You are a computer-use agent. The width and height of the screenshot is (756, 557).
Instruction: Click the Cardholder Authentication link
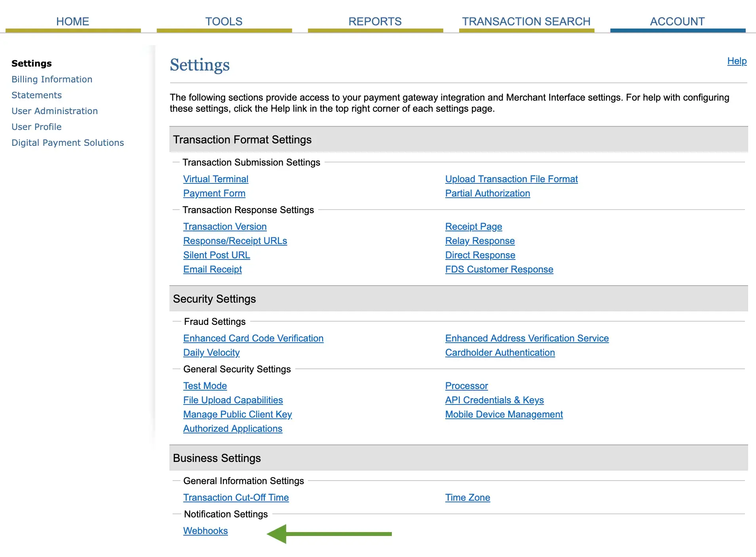click(500, 353)
